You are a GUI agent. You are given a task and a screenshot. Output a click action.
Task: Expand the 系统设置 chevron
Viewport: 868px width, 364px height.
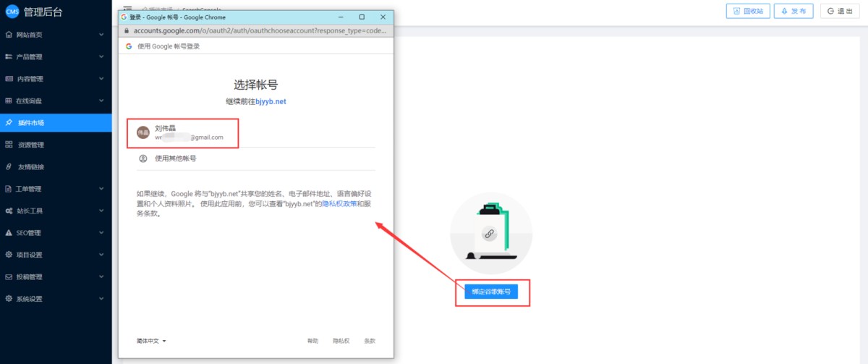point(102,299)
